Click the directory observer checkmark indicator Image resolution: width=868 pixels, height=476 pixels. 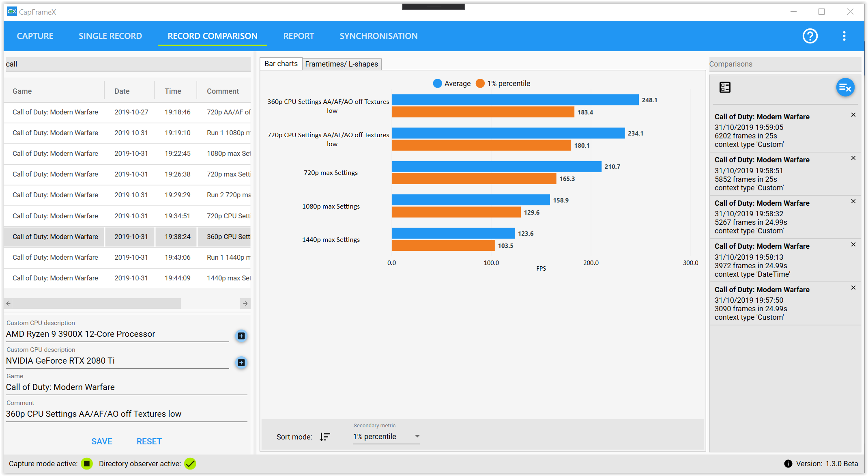pos(190,463)
